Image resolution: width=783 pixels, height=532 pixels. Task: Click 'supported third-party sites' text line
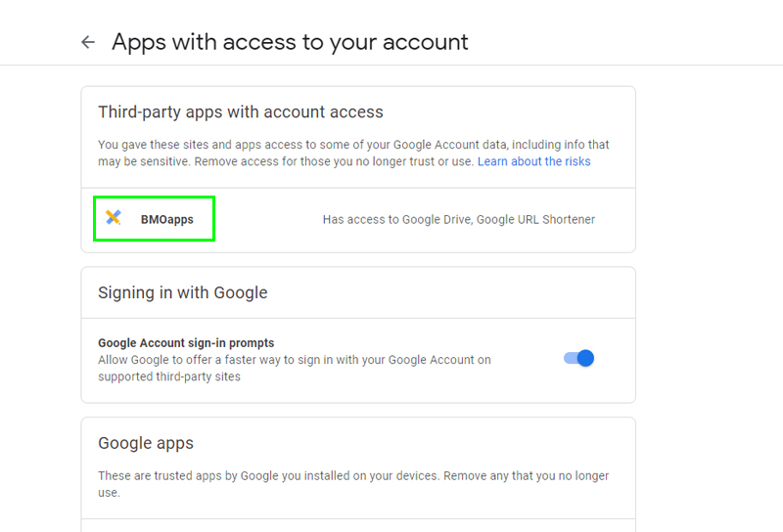[168, 377]
